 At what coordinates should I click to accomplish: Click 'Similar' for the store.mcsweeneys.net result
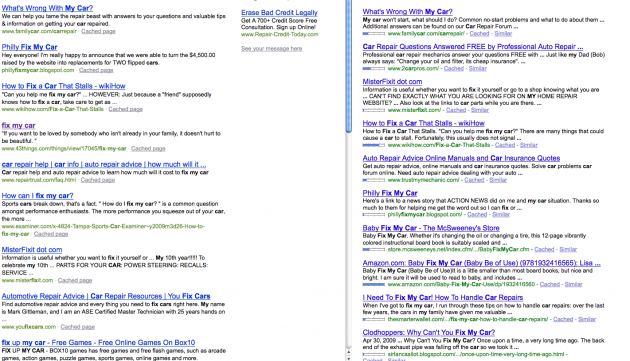pyautogui.click(x=568, y=250)
